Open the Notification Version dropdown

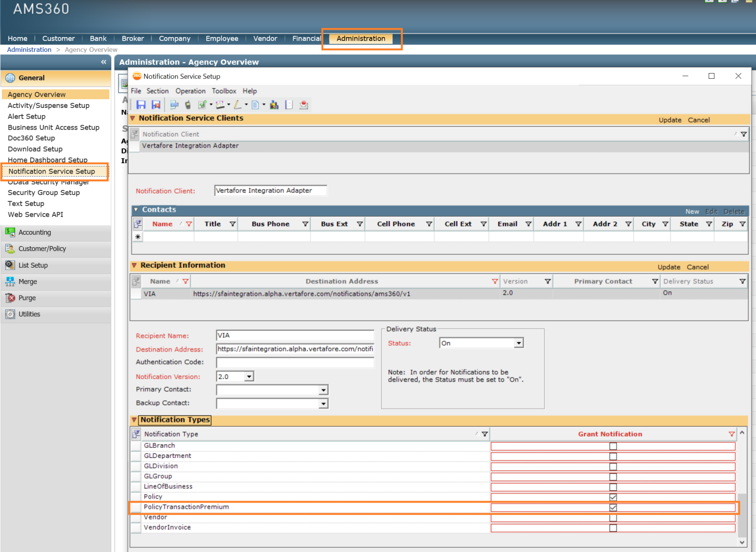click(249, 377)
